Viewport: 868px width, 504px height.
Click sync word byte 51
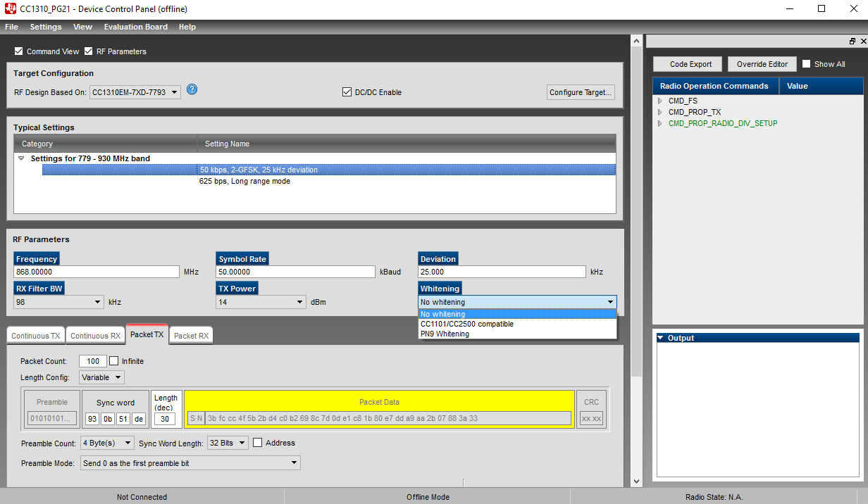point(123,419)
